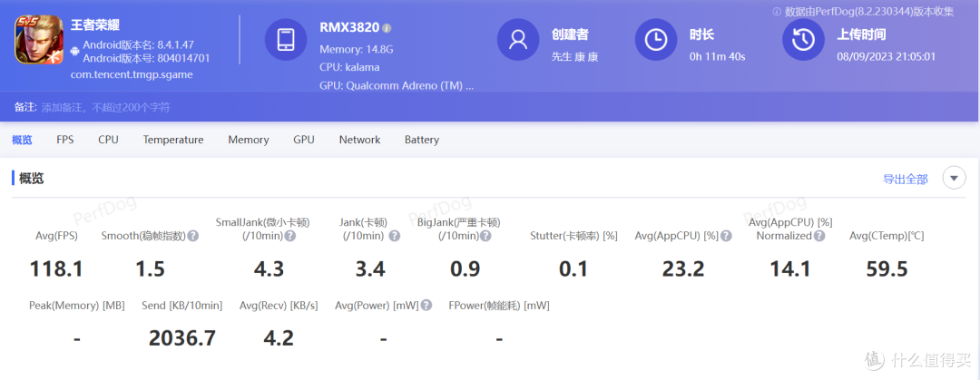Click Memory: 14.8G text
Viewport: 980px width, 380px height.
click(x=357, y=49)
